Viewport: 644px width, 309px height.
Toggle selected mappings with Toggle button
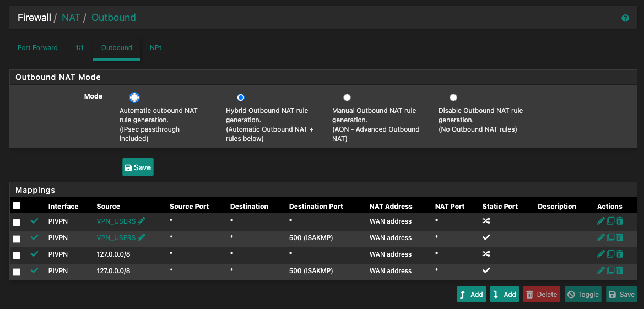point(583,294)
